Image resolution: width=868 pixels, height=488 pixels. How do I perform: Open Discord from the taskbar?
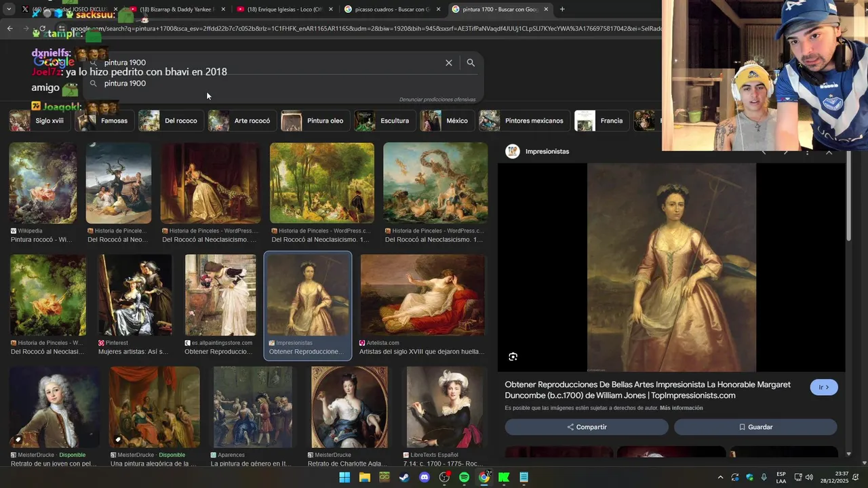[425, 477]
